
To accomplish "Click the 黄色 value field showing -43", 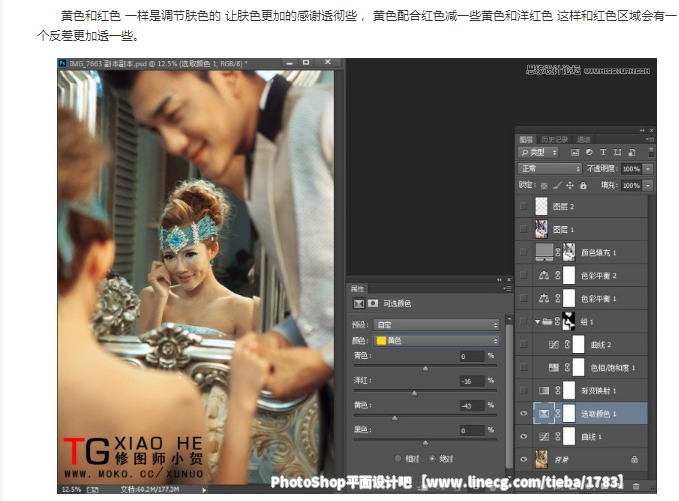I will (472, 406).
